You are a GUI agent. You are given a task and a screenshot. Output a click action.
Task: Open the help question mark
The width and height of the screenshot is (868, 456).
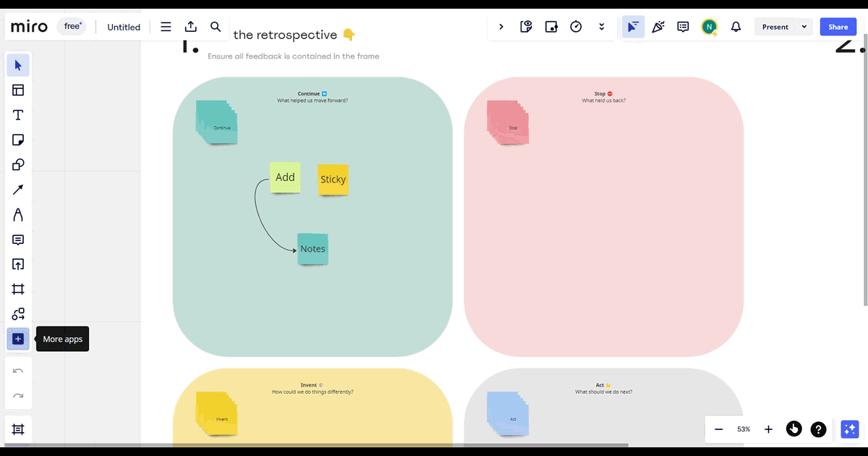[818, 429]
